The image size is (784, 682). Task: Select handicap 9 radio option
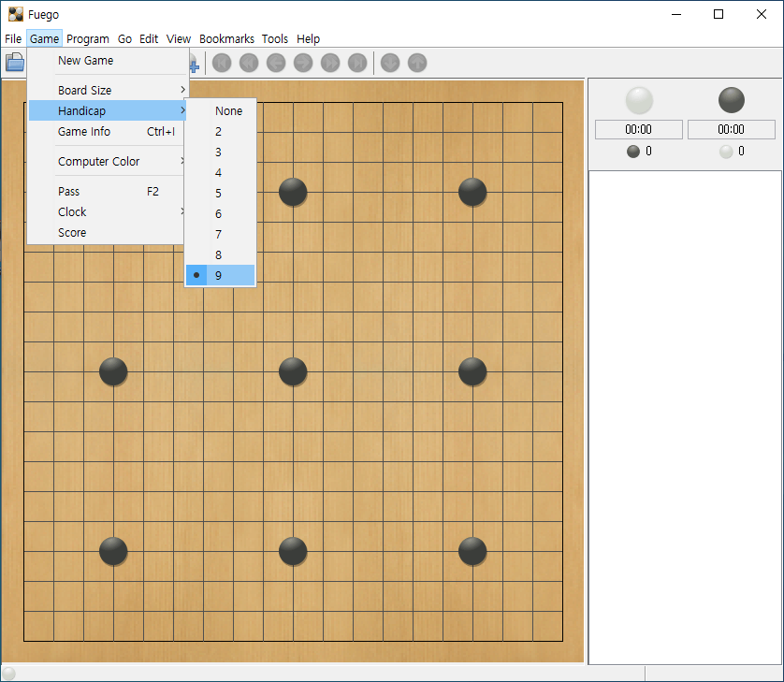[x=220, y=275]
